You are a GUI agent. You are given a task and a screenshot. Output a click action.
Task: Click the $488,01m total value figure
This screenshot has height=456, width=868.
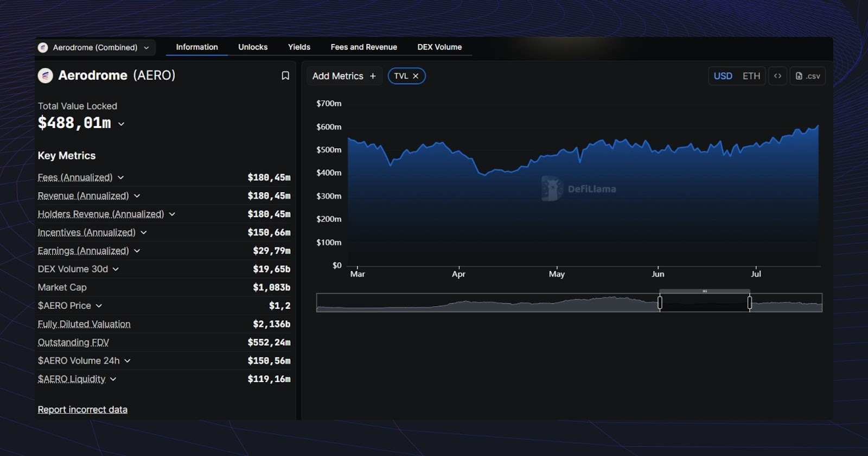coord(74,123)
